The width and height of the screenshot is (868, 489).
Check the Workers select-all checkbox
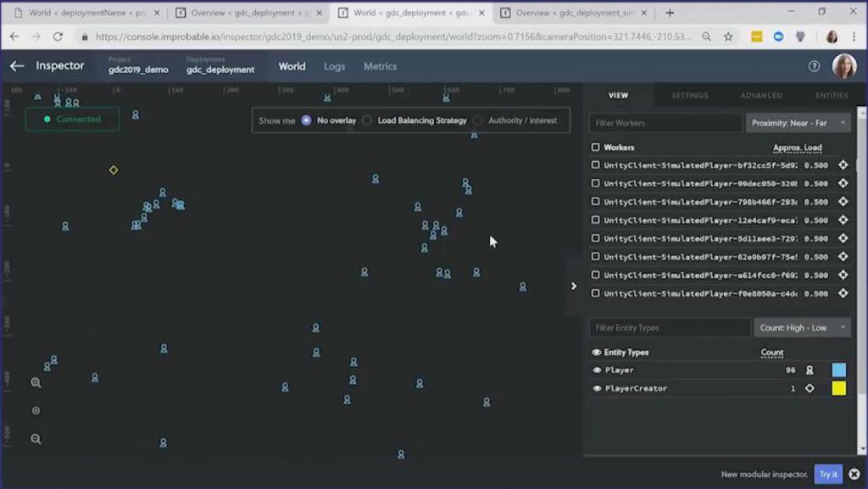pyautogui.click(x=595, y=147)
